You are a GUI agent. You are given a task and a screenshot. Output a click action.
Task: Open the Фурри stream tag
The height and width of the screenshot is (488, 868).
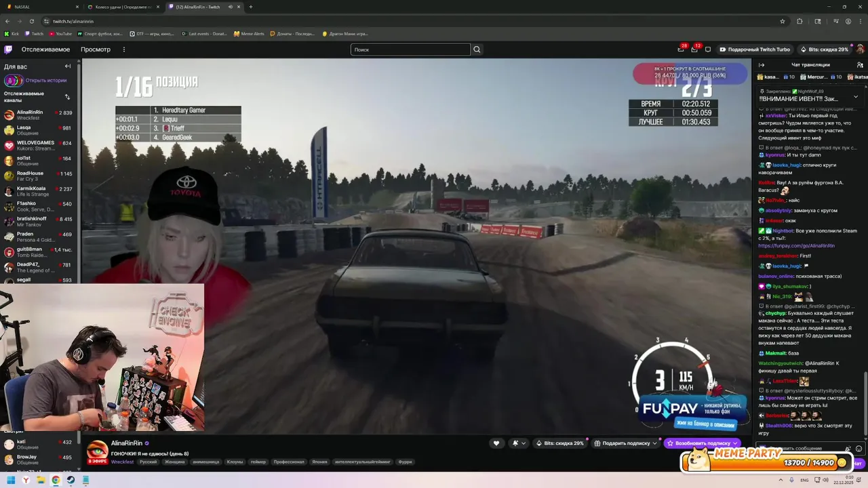coord(405,462)
